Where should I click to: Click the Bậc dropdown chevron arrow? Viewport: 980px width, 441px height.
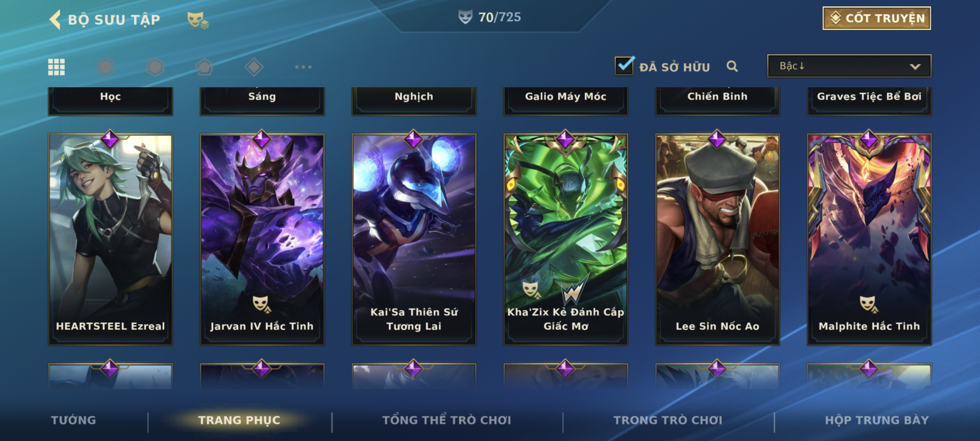tap(915, 66)
